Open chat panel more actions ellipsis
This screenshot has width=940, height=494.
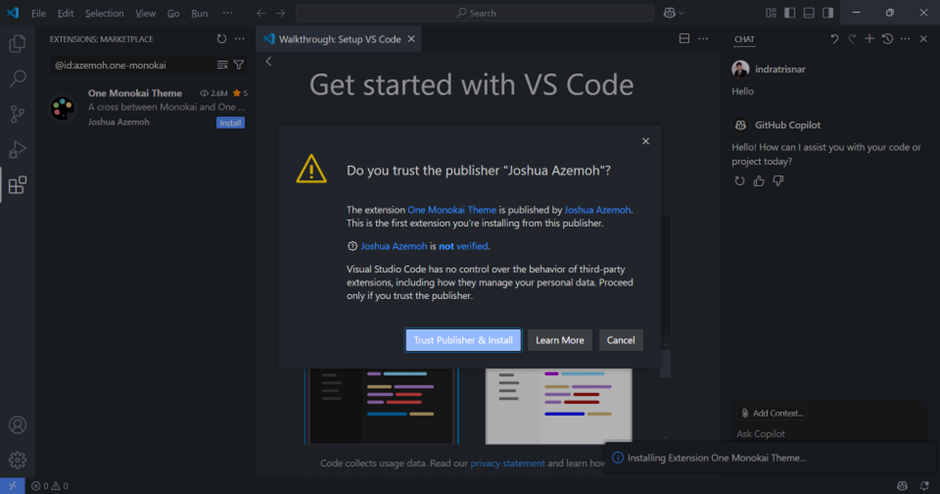tap(905, 39)
